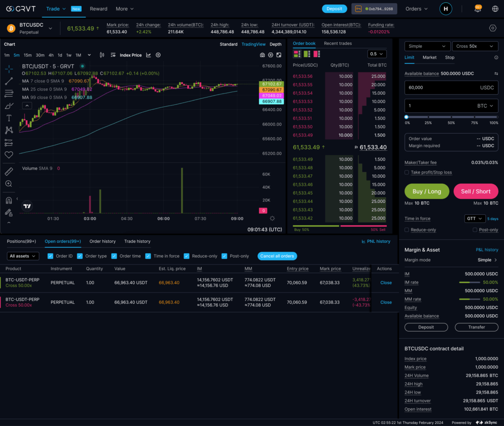
Task: Toggle the lock drawings tool
Action: coord(9,213)
